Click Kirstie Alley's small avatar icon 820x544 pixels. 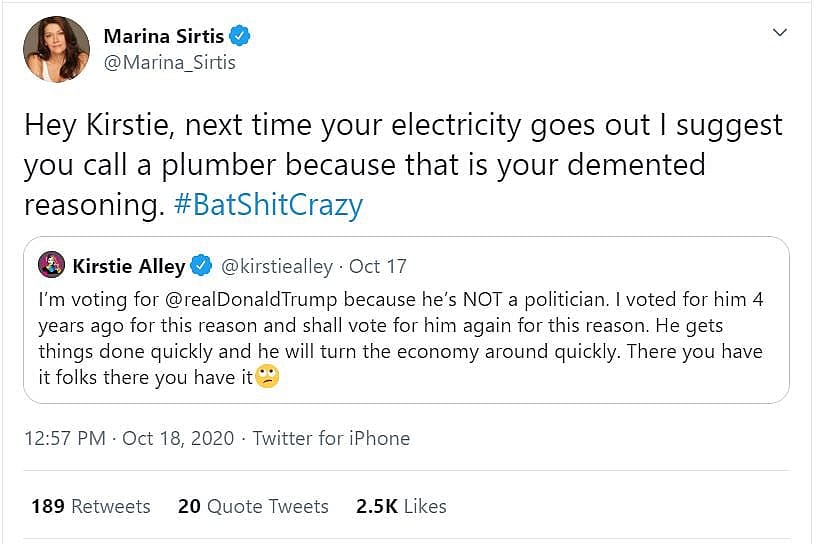pos(51,265)
